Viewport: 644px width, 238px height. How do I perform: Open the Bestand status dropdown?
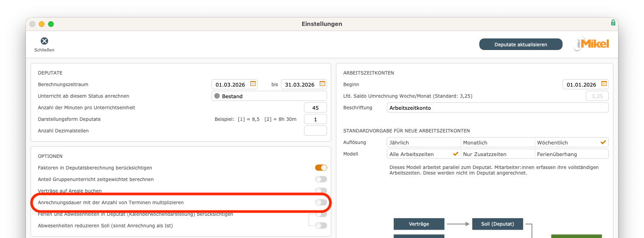tap(269, 96)
